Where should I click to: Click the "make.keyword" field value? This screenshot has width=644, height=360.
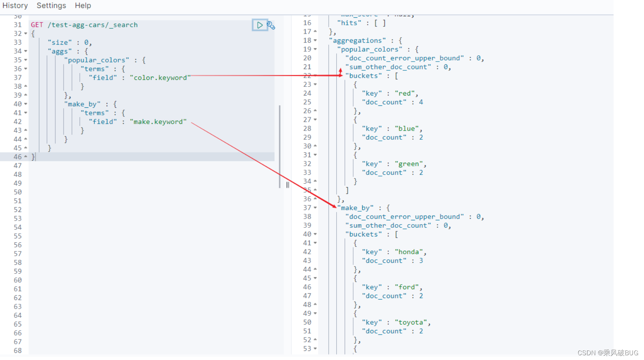click(158, 122)
